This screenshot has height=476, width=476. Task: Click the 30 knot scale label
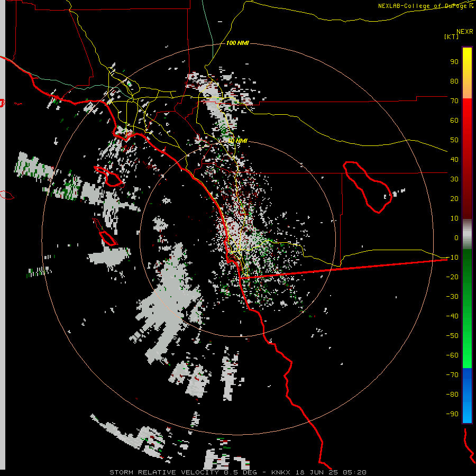(454, 179)
